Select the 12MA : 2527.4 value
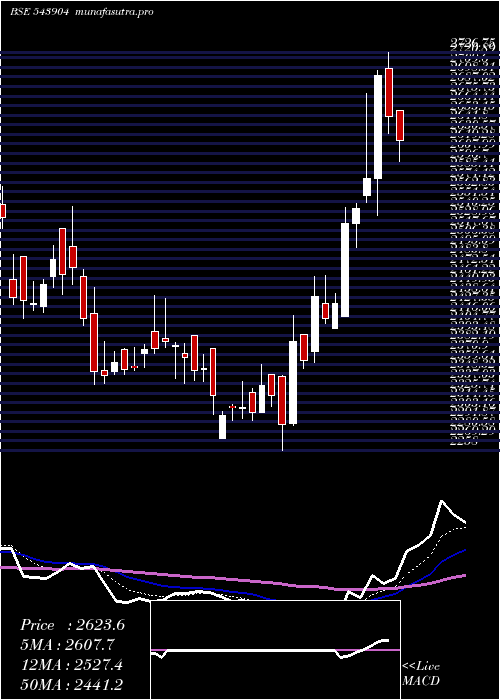500x700 pixels. click(x=71, y=664)
